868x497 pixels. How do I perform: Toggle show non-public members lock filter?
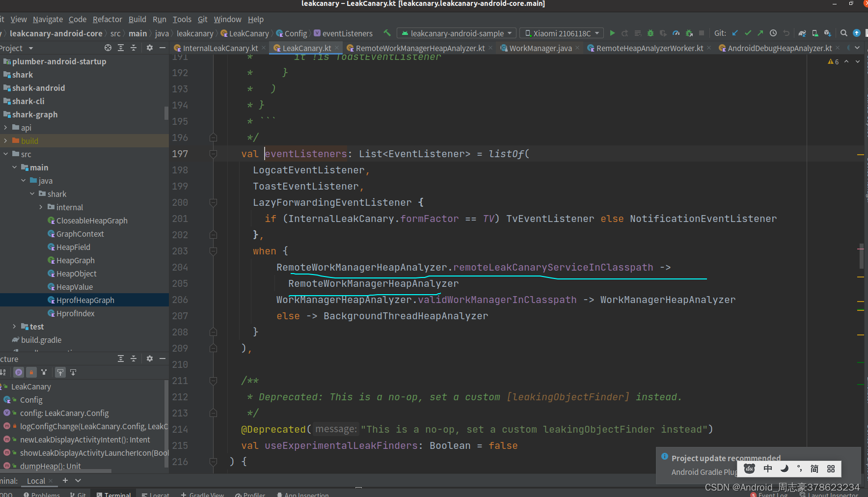[31, 372]
